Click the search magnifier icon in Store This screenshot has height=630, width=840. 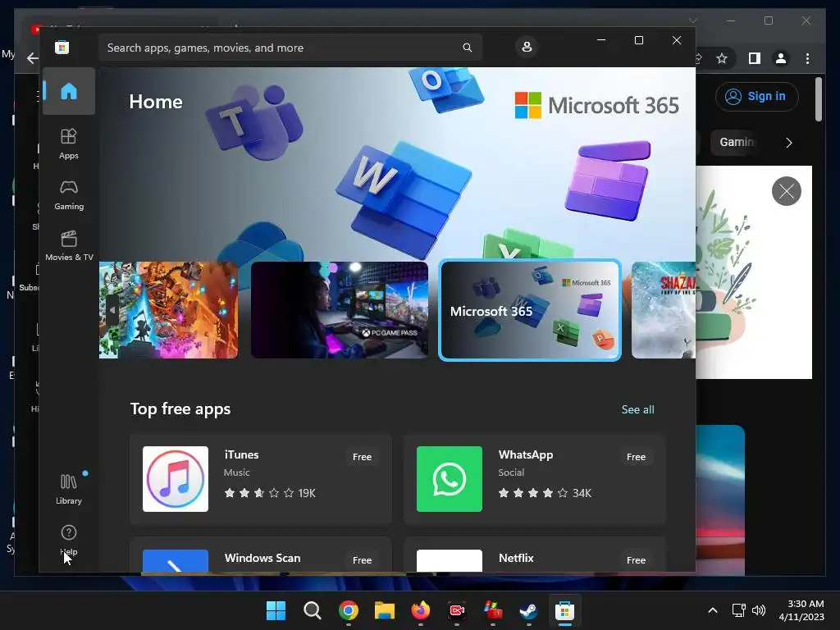[x=467, y=48]
